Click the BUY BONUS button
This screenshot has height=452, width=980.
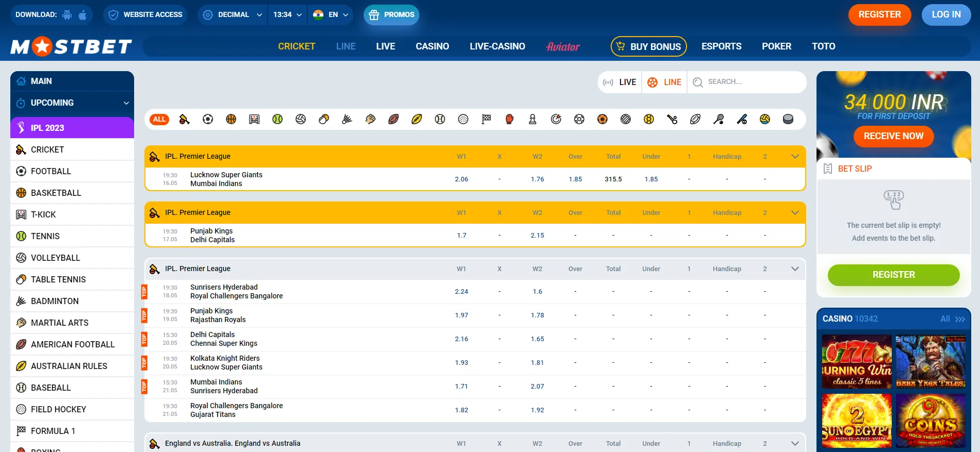pos(649,46)
